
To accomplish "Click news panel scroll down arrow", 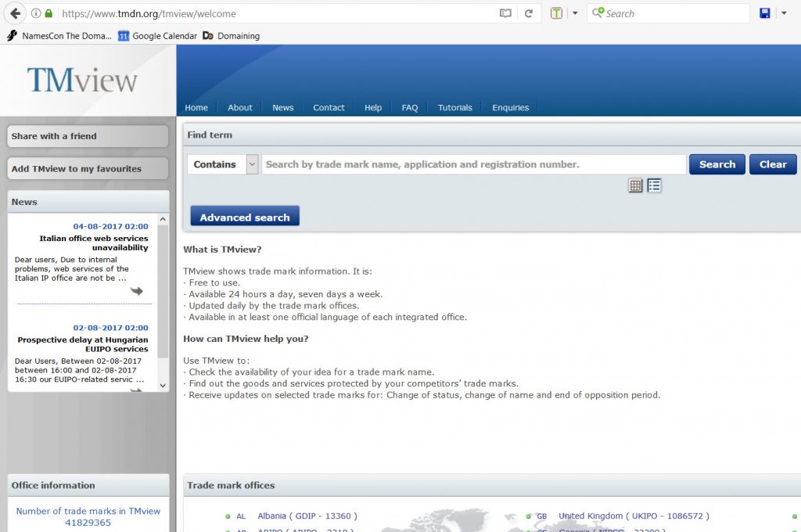I will (163, 386).
